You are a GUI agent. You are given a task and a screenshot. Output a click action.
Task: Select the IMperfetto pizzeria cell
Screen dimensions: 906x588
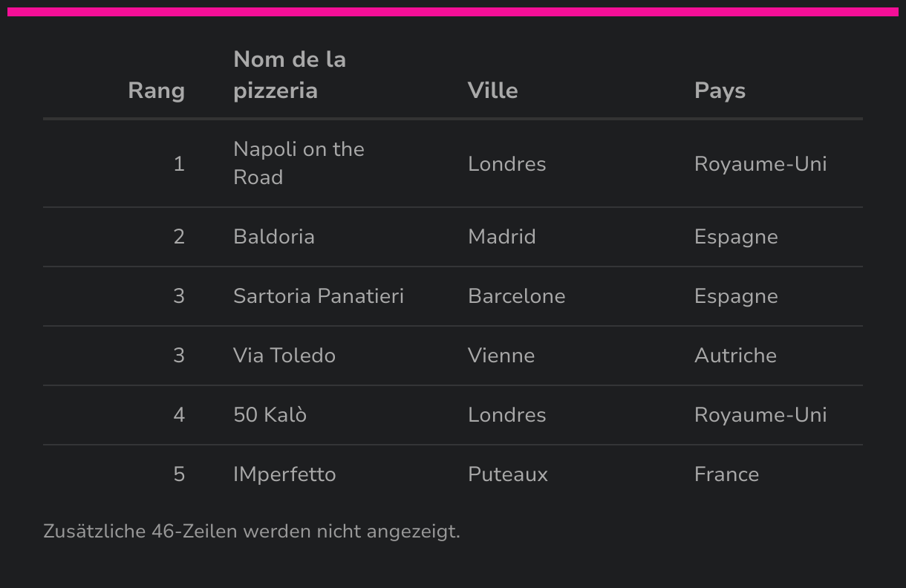tap(284, 474)
